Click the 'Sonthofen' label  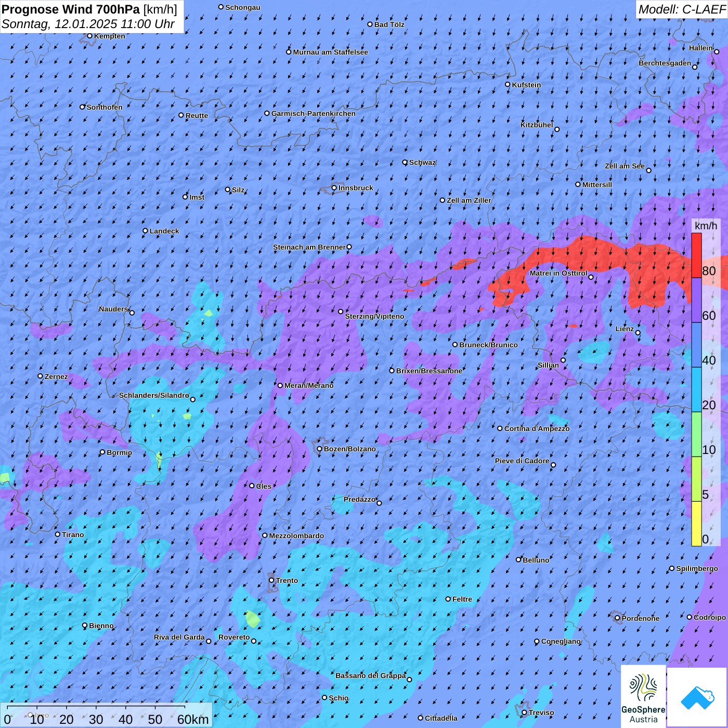[105, 107]
